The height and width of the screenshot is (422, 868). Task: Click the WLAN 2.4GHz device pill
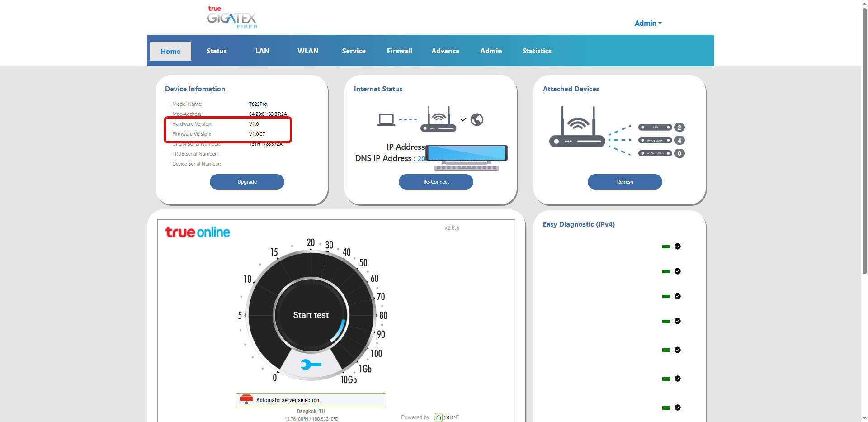coord(655,153)
